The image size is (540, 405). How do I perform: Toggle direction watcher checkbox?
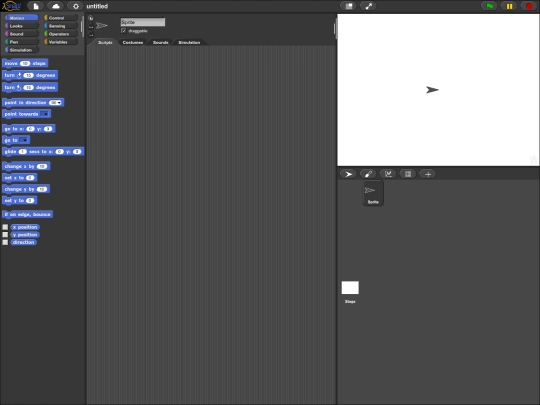pyautogui.click(x=5, y=242)
